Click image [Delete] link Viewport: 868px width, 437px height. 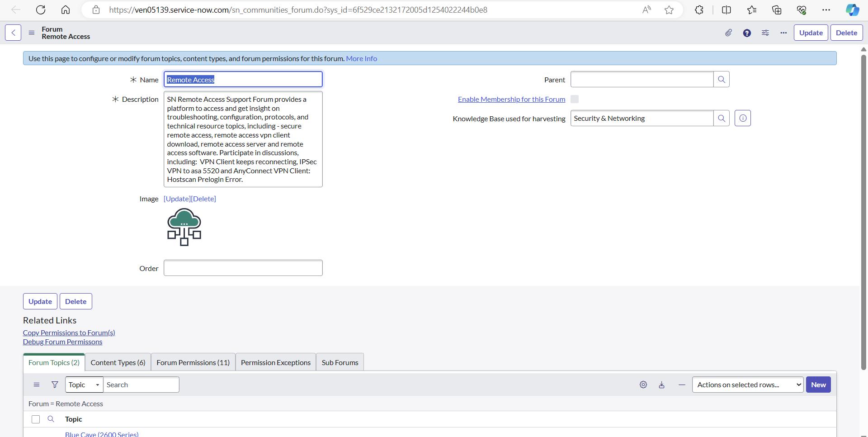click(x=203, y=199)
